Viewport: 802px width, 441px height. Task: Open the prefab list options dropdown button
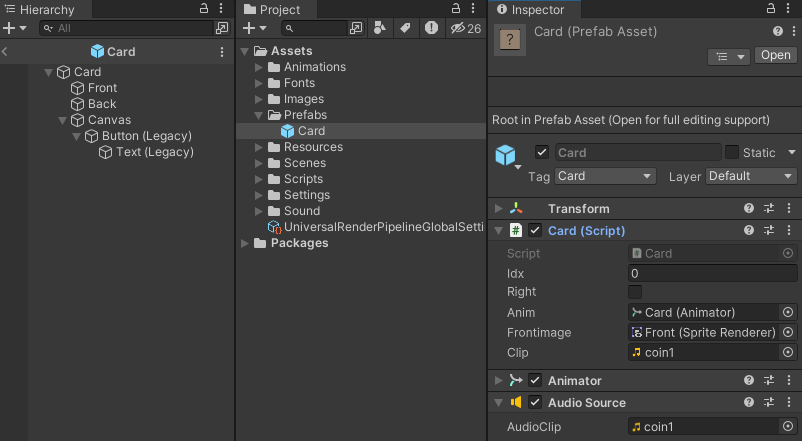click(729, 56)
